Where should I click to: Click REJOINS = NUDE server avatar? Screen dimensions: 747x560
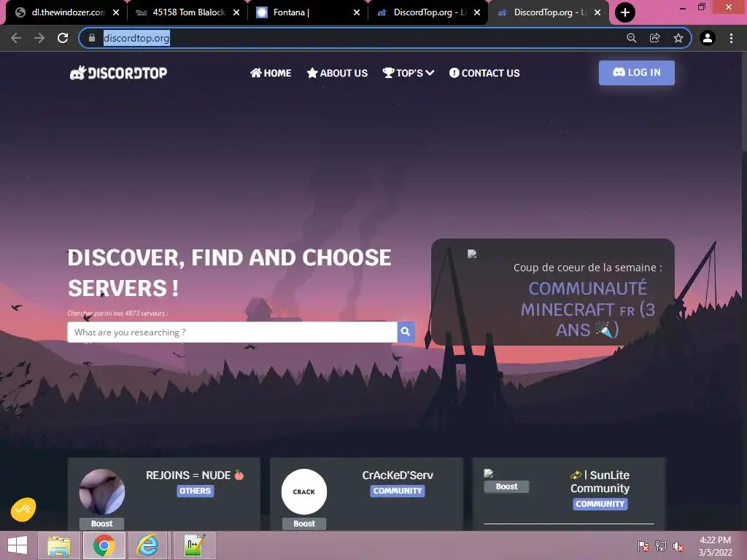coord(102,491)
